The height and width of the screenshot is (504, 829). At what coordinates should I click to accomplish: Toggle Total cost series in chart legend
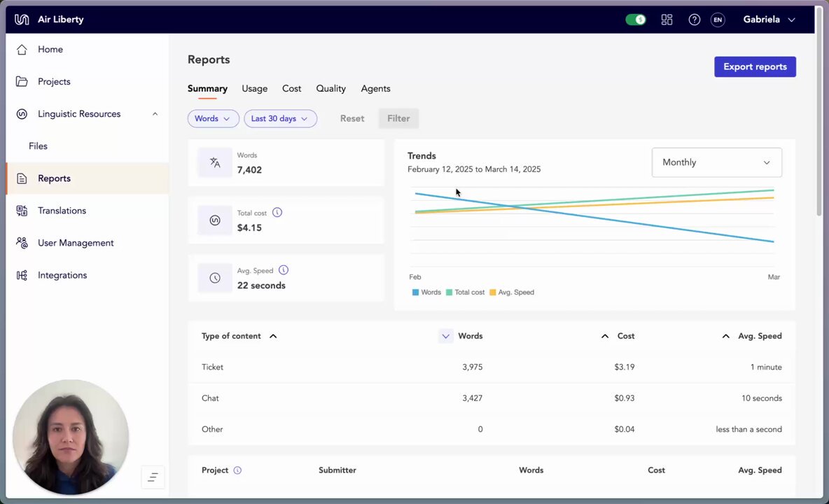click(x=465, y=292)
